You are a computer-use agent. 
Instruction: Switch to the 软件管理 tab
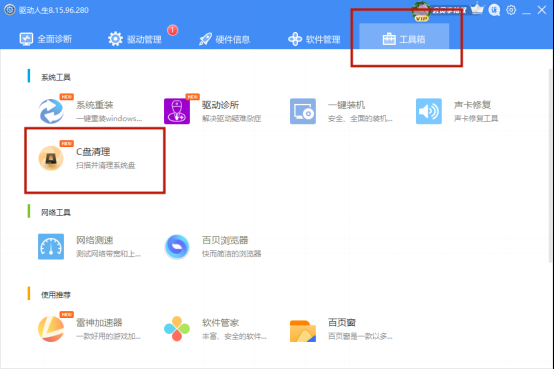(314, 39)
